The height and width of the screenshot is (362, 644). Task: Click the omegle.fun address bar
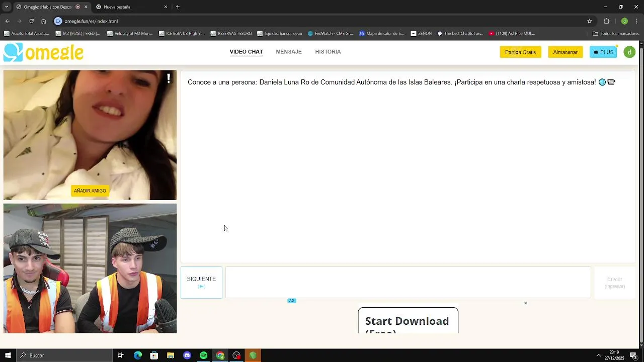click(x=322, y=21)
